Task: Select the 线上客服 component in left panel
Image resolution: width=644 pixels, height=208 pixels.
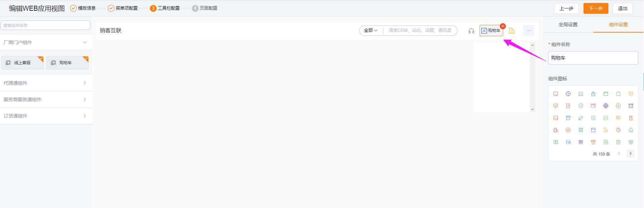Action: pos(23,63)
